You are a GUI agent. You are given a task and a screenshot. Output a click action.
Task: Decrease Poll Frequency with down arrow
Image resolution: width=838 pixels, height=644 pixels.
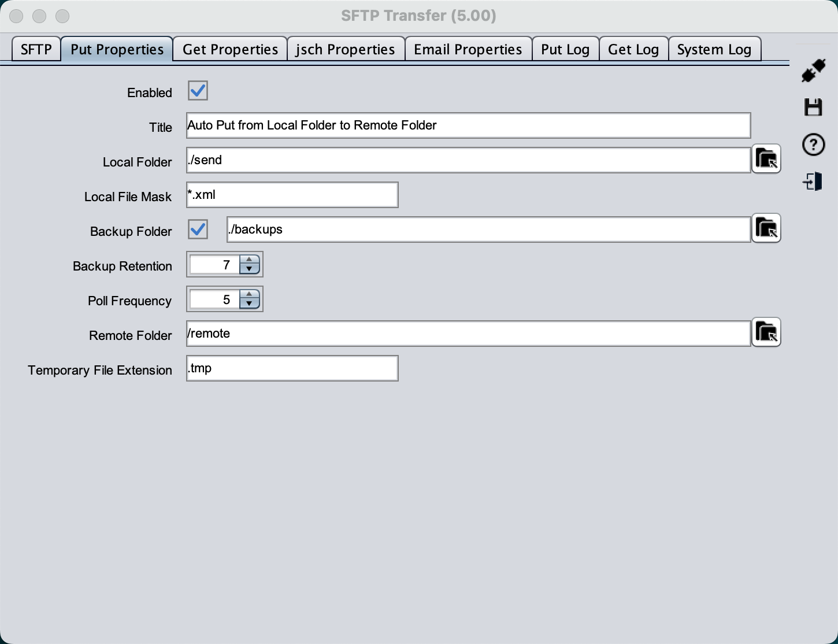pyautogui.click(x=249, y=304)
